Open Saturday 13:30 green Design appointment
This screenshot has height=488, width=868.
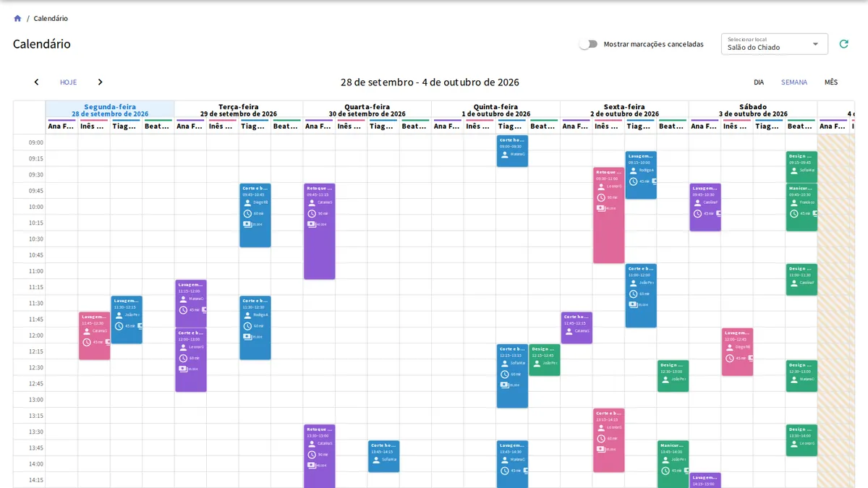(x=801, y=440)
